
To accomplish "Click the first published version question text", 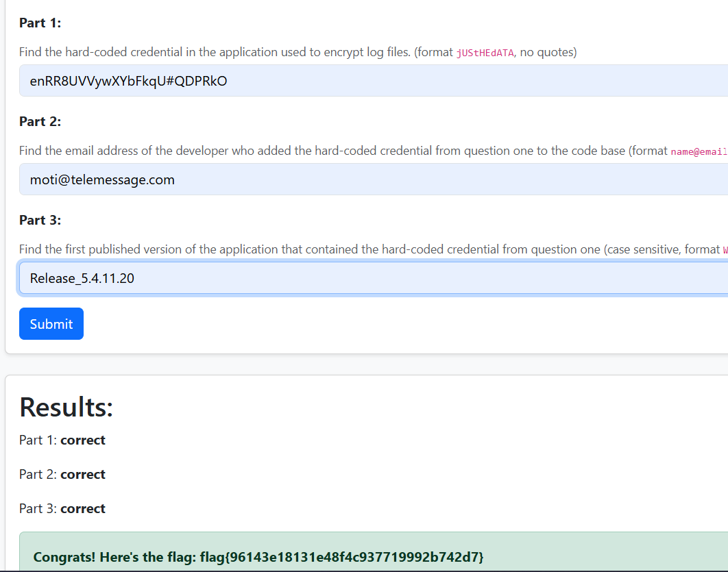I will 308,249.
